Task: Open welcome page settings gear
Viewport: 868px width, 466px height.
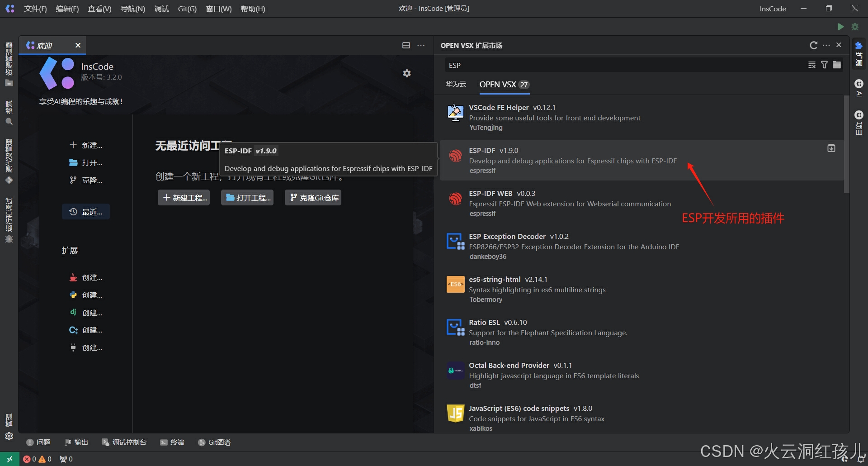Action: 407,73
